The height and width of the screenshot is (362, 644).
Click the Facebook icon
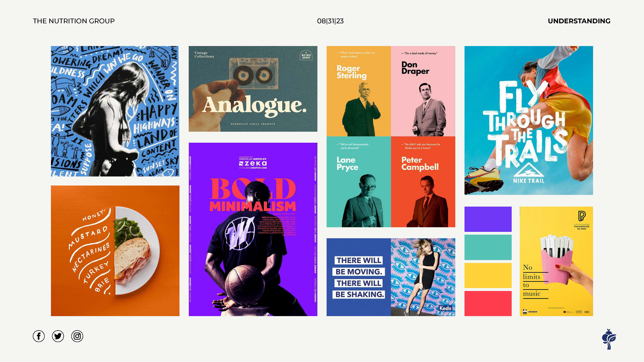[39, 336]
